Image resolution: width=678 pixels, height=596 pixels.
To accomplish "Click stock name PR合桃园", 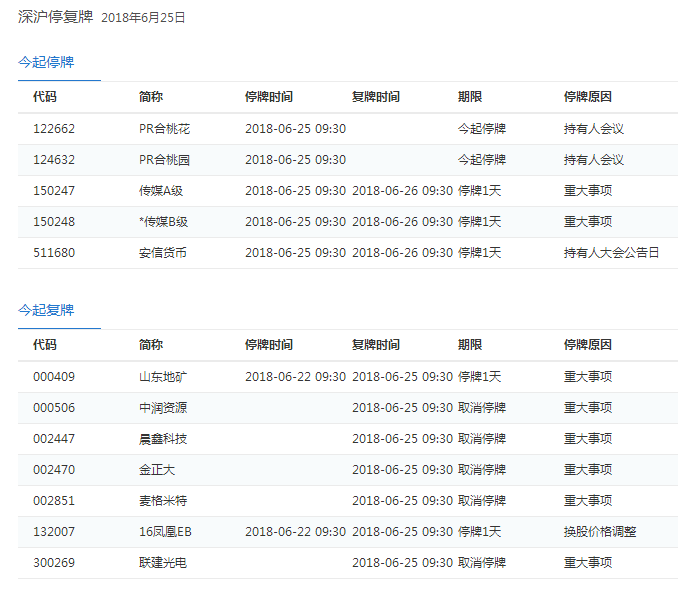I will click(163, 160).
